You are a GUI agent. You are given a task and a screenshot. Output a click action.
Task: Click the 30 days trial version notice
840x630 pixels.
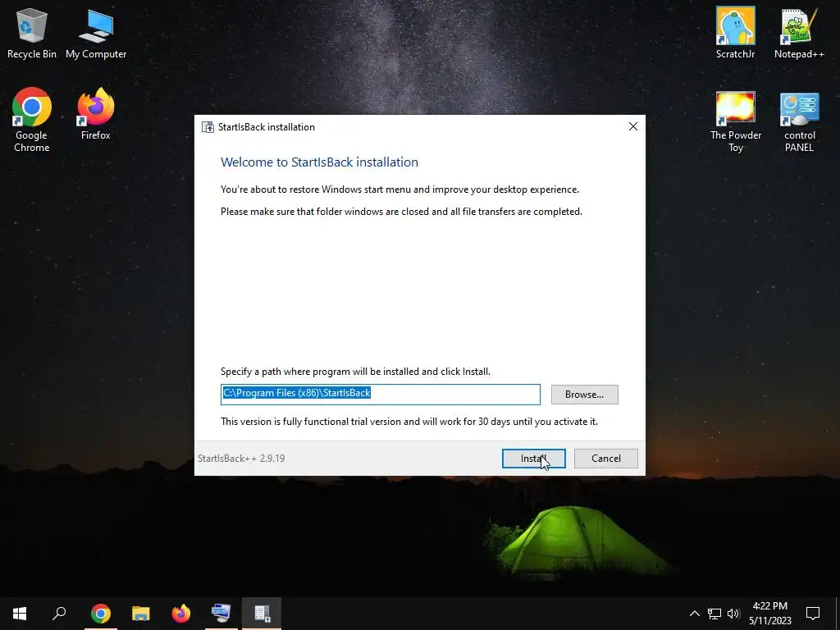tap(409, 422)
